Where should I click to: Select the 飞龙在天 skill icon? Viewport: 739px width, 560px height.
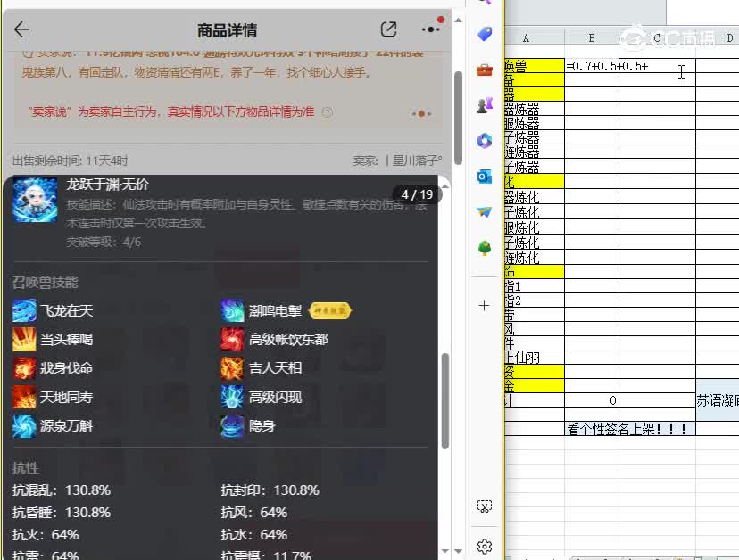pos(24,310)
